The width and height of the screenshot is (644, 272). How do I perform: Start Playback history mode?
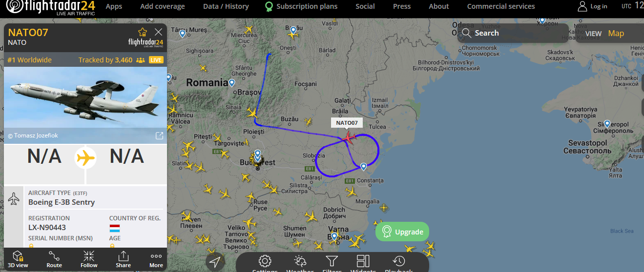[399, 263]
